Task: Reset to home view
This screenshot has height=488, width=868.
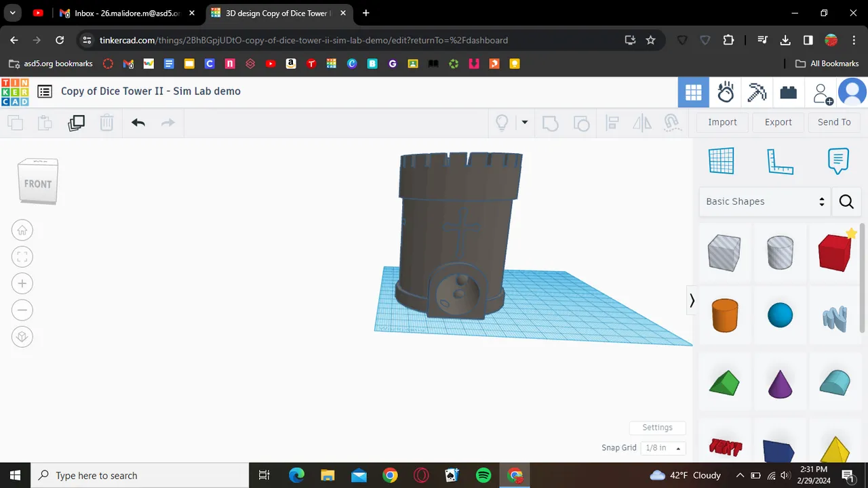Action: tap(22, 230)
